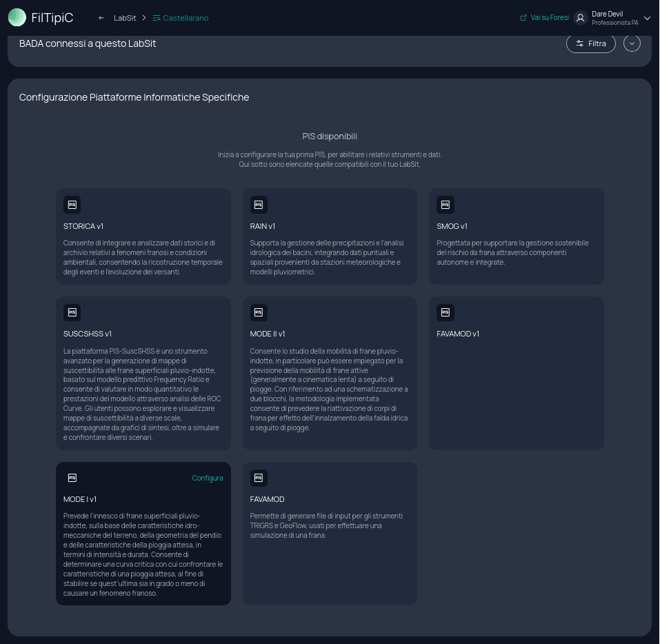Click the PIS icon on SMOG v1 card
The height and width of the screenshot is (644, 660).
point(446,205)
